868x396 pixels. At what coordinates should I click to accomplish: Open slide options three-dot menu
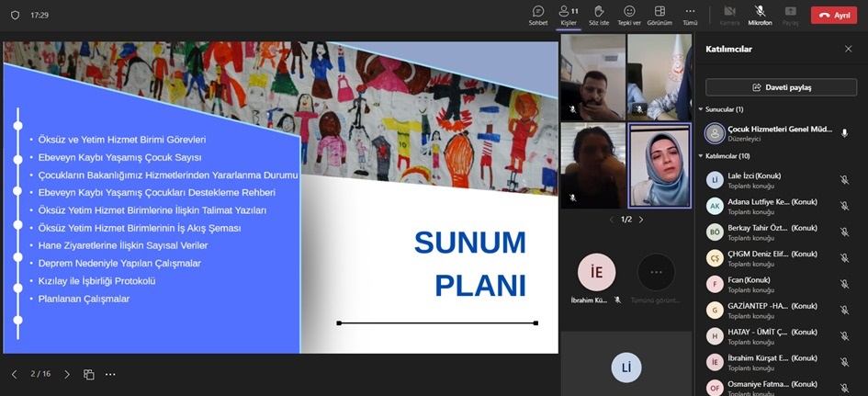pos(110,374)
